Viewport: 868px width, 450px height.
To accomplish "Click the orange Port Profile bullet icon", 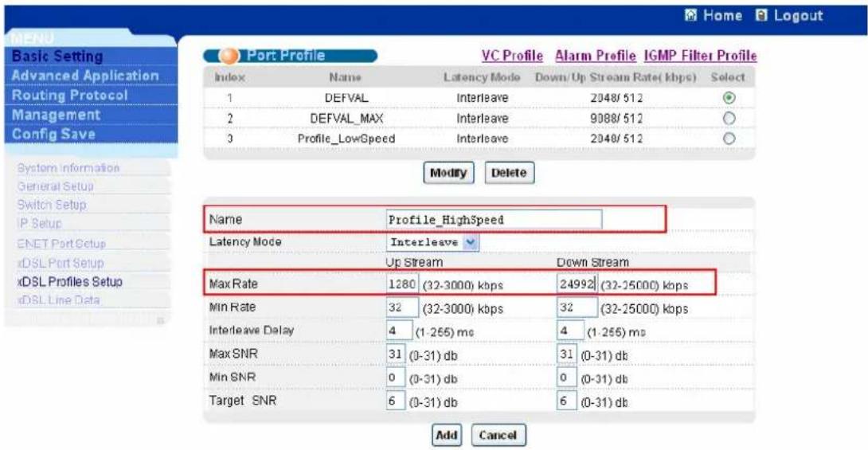I will click(x=229, y=56).
